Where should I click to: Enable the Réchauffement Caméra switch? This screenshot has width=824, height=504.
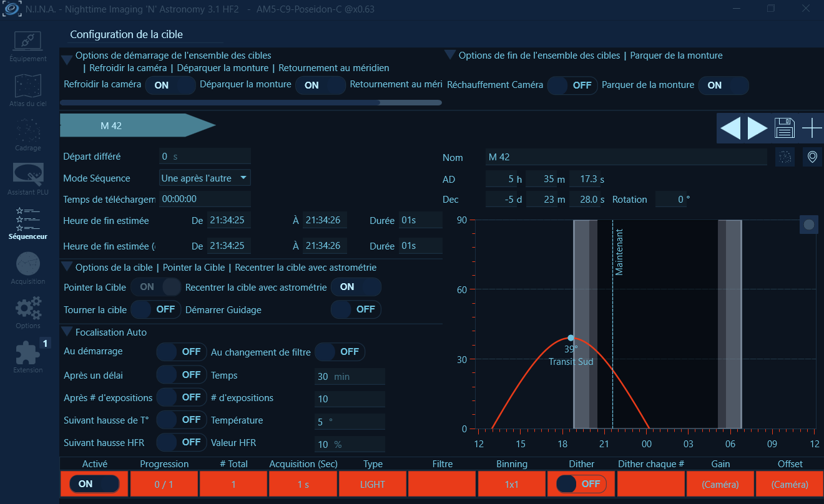pos(572,85)
